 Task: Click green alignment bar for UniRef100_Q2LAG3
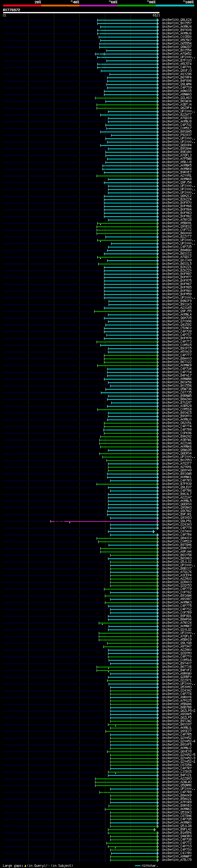tap(127, 98)
